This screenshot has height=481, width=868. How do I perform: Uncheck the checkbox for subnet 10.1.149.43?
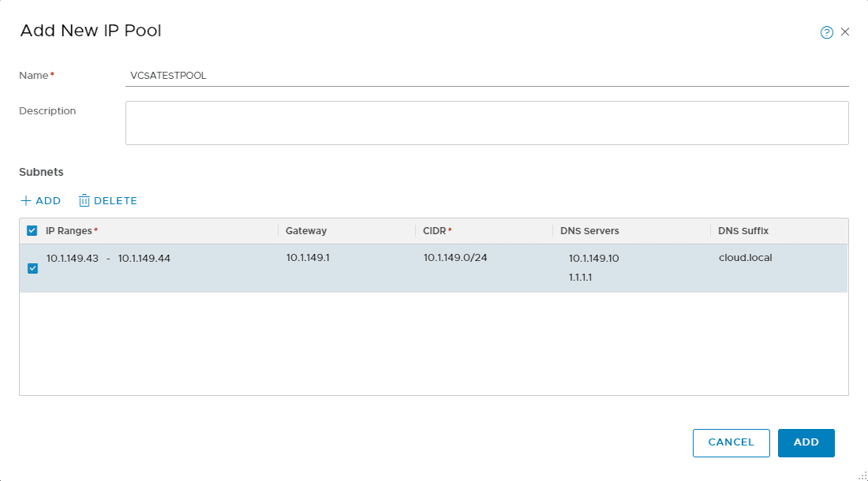(x=32, y=268)
